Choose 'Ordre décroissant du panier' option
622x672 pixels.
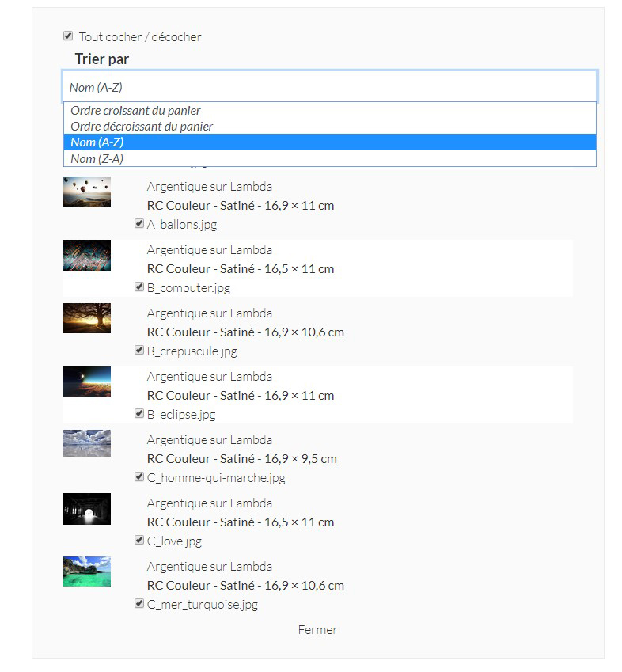(142, 127)
